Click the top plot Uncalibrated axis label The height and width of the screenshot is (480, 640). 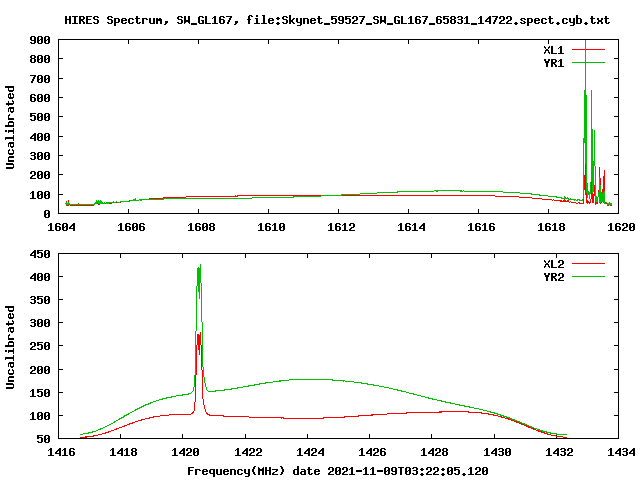[x=10, y=127]
